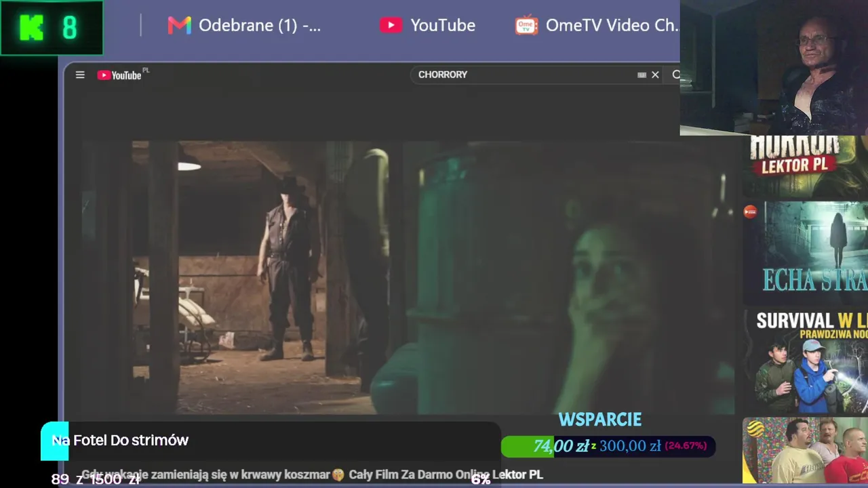Click the Gmail icon on the Odebrane tab
Viewport: 868px width, 488px height.
179,26
